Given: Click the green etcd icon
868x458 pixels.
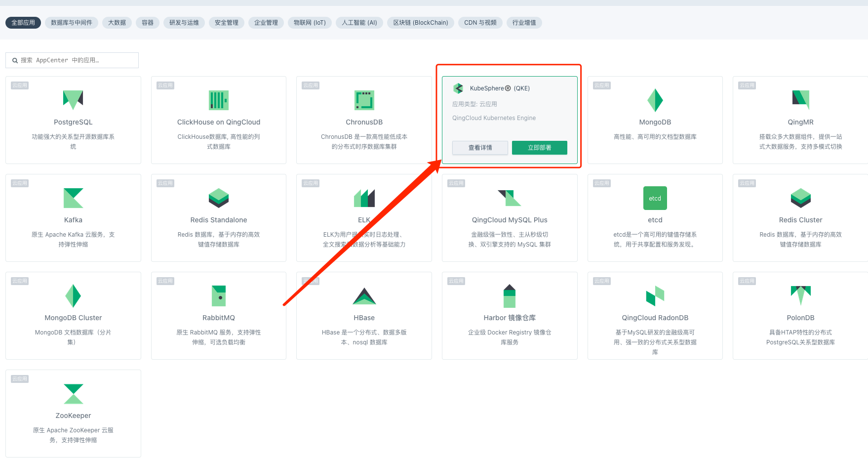Looking at the screenshot, I should pos(655,198).
